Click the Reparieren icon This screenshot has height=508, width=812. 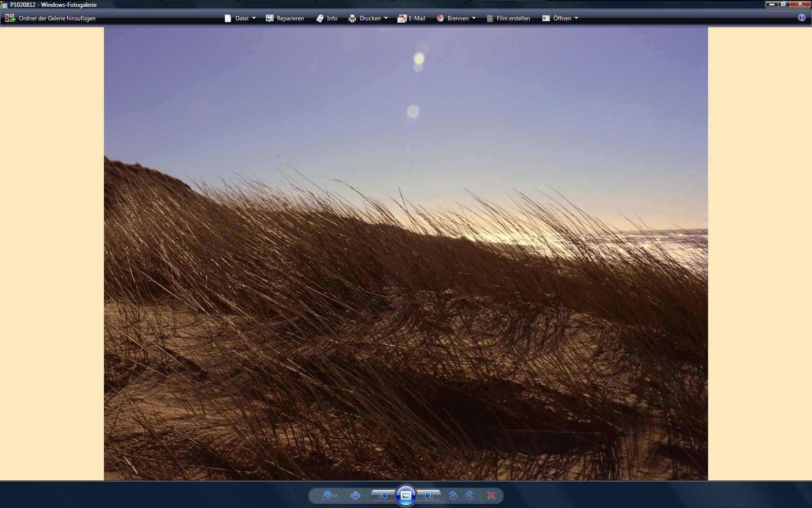(270, 18)
